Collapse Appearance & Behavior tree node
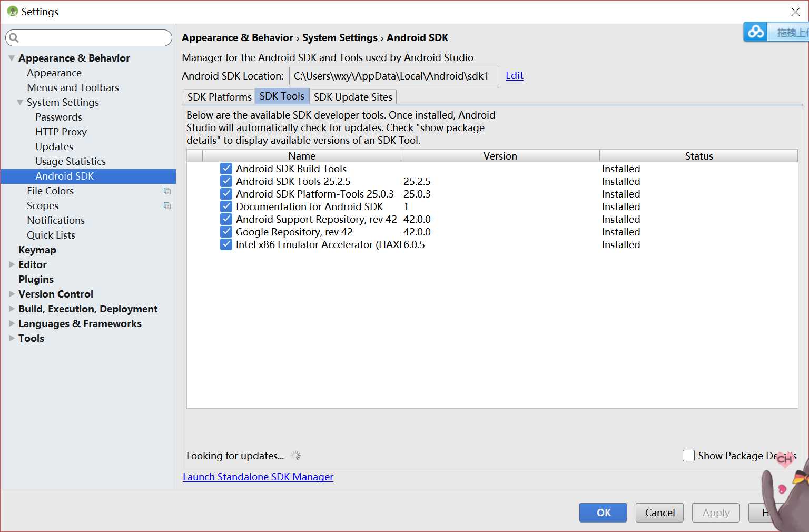Screen dimensions: 809x532 tap(12, 58)
